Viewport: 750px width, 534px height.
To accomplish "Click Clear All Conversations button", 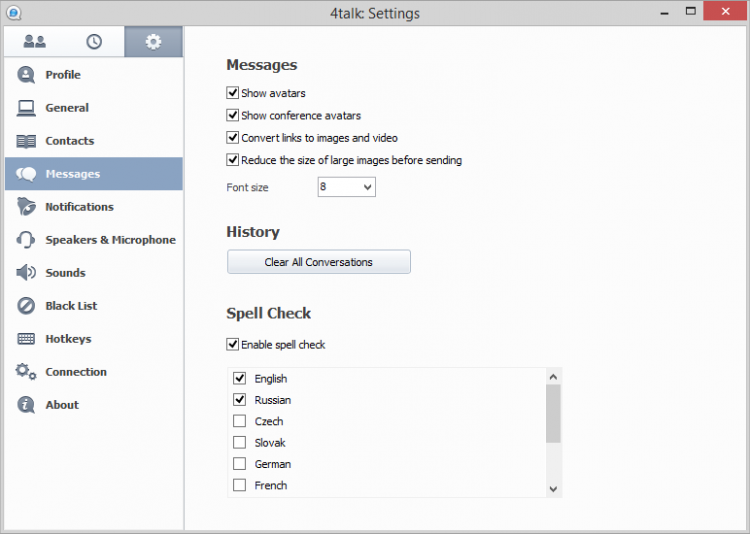I will click(318, 262).
